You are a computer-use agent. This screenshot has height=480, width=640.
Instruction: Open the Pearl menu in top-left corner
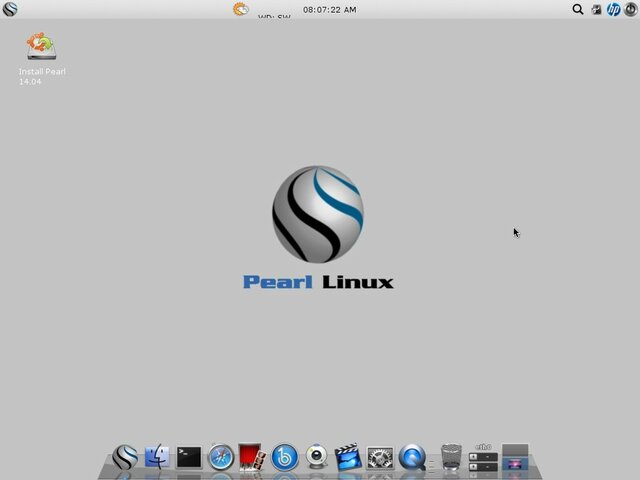9,9
